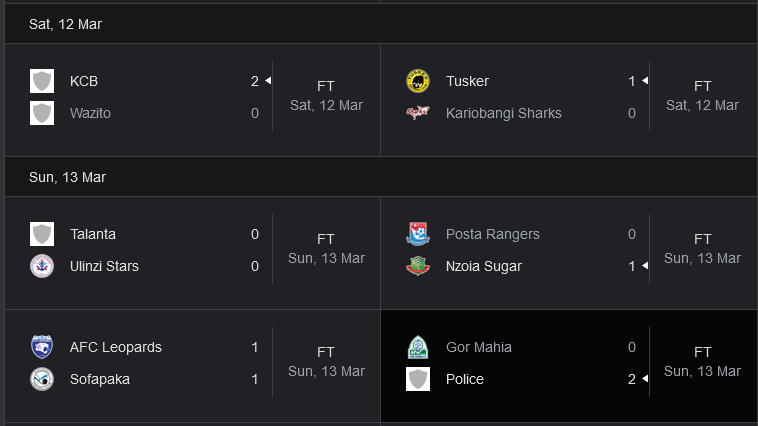Click the Kariobangi Sharks team logo

pyautogui.click(x=418, y=113)
